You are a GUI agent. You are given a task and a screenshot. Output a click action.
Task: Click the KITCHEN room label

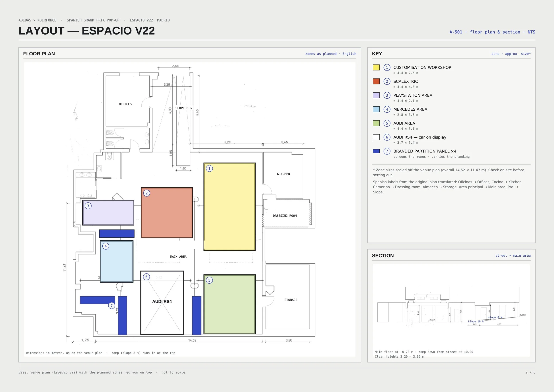[x=283, y=174]
